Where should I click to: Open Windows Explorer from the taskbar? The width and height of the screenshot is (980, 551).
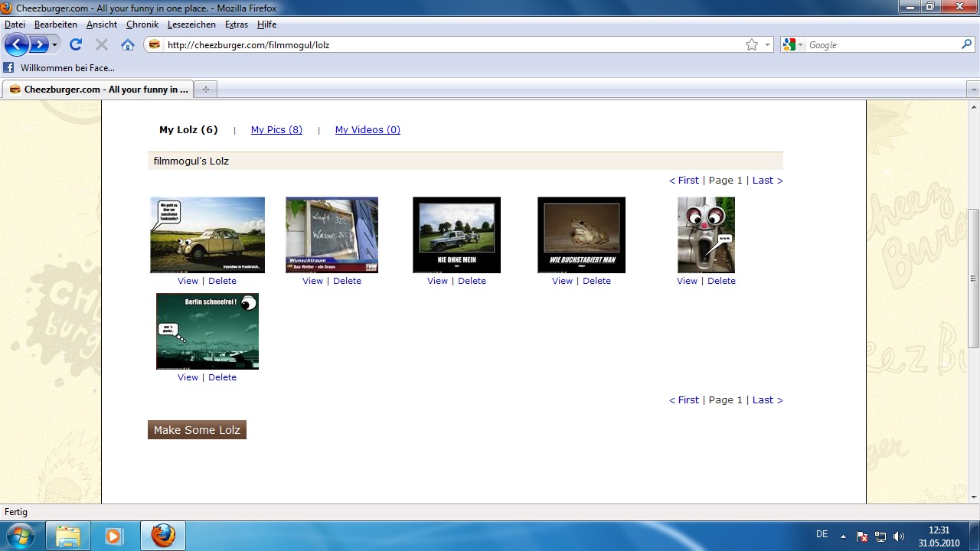click(68, 536)
